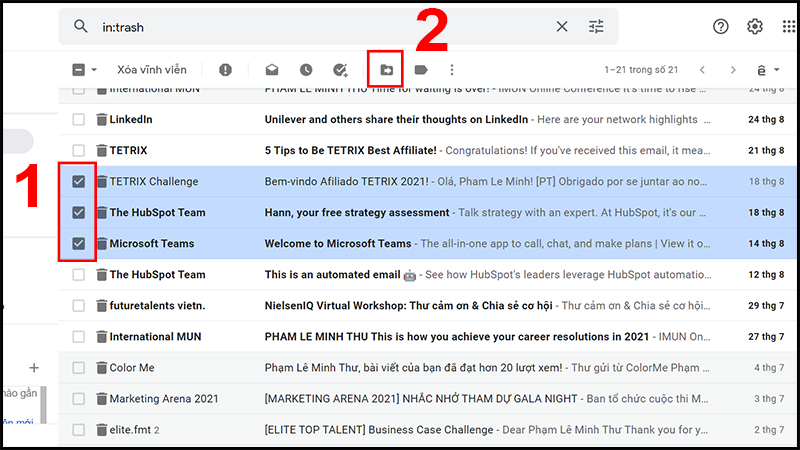This screenshot has height=450, width=800.
Task: Click the Mark as read envelope icon
Action: [272, 70]
